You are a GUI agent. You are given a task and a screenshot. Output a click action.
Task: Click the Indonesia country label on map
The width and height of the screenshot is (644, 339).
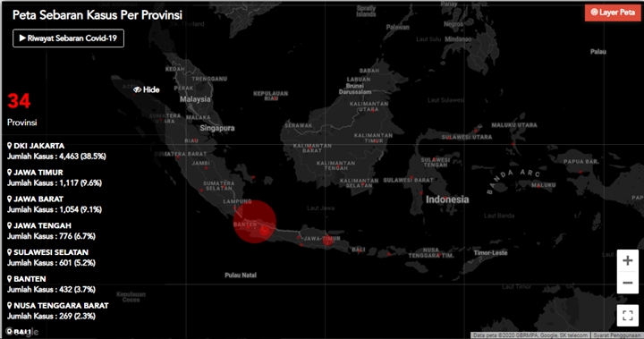click(x=447, y=199)
